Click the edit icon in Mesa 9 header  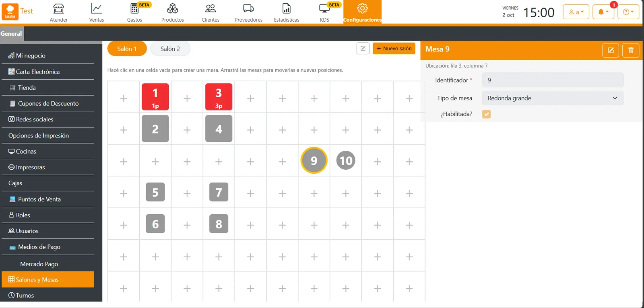click(611, 50)
